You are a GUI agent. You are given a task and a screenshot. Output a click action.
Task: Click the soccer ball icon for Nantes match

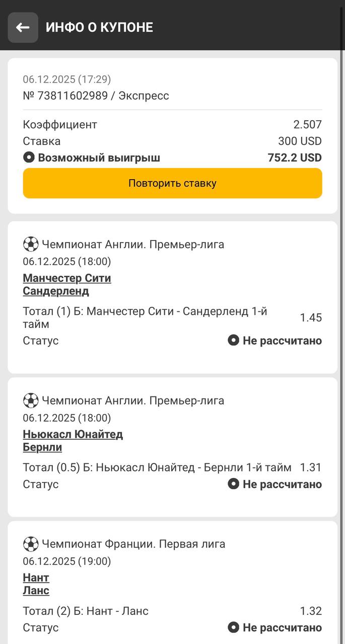[31, 544]
